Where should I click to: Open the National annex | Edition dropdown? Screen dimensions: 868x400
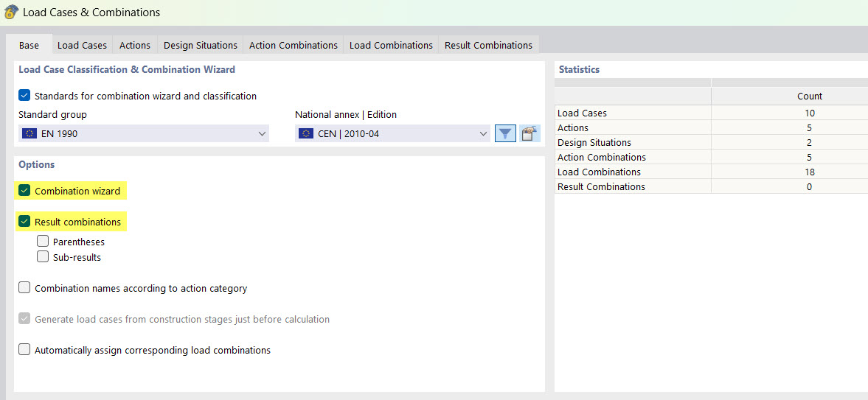pyautogui.click(x=483, y=134)
